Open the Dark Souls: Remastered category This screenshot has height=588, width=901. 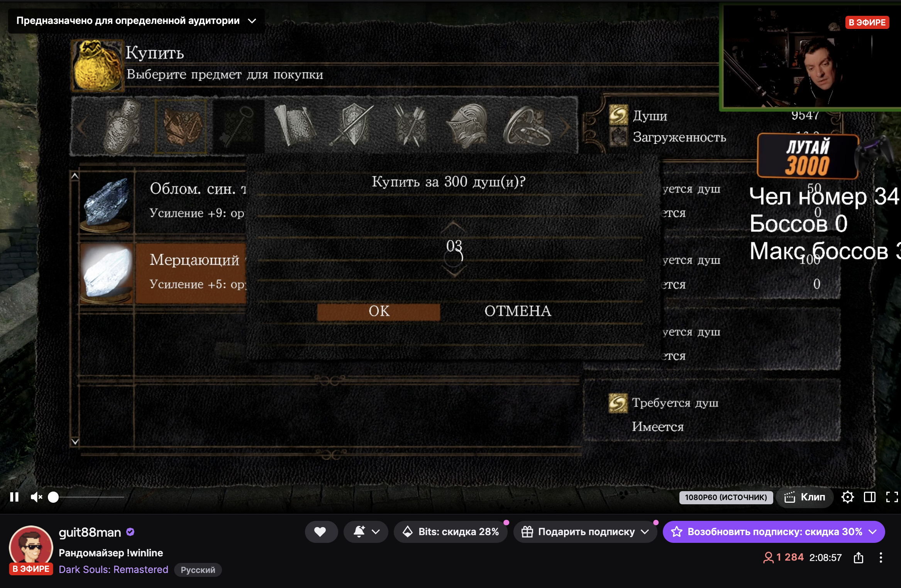pos(113,569)
